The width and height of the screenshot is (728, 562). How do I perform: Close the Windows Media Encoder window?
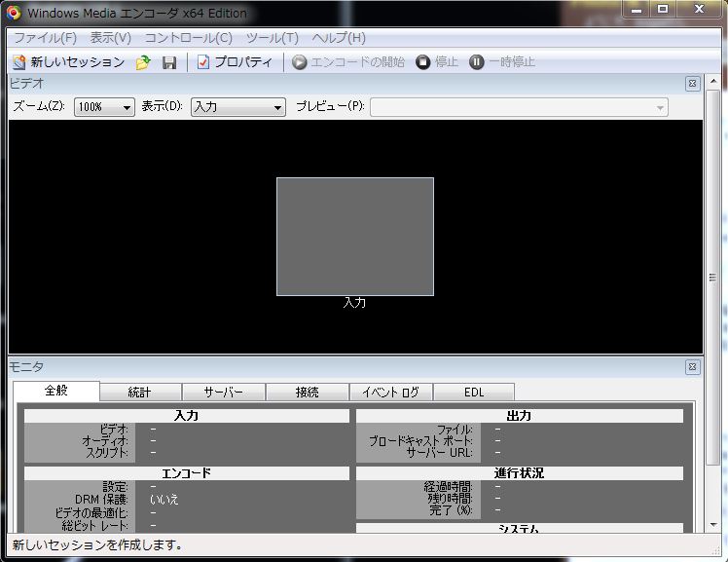[x=699, y=10]
